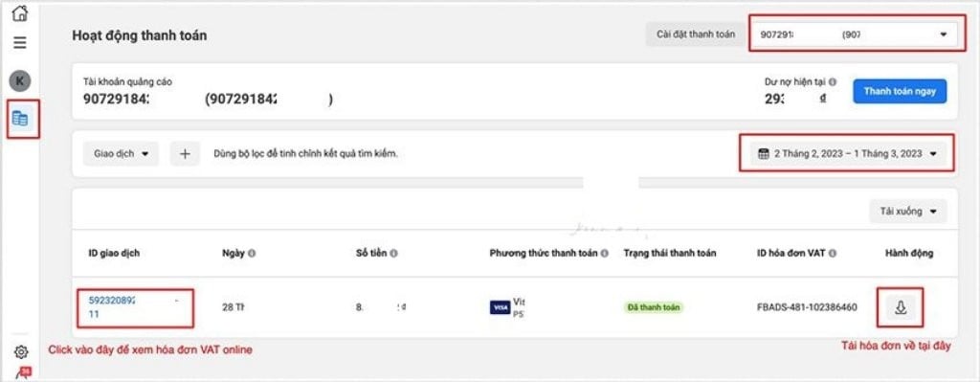Open the transaction ID link 592320892
The image size is (980, 382).
113,300
